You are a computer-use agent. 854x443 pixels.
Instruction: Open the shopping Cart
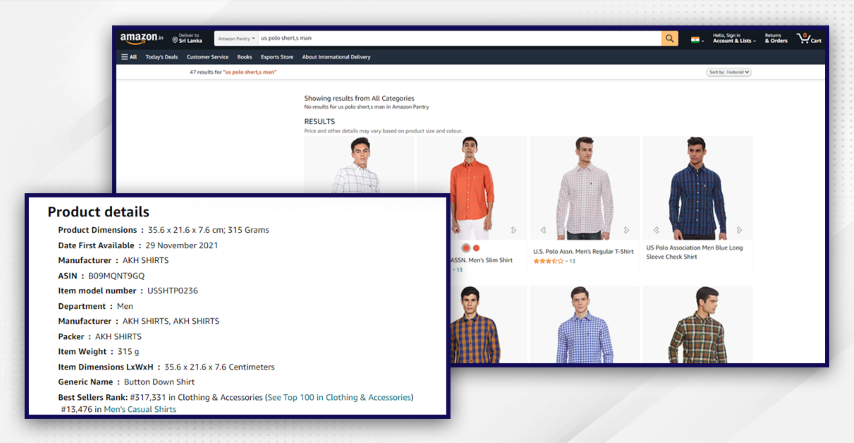coord(809,38)
